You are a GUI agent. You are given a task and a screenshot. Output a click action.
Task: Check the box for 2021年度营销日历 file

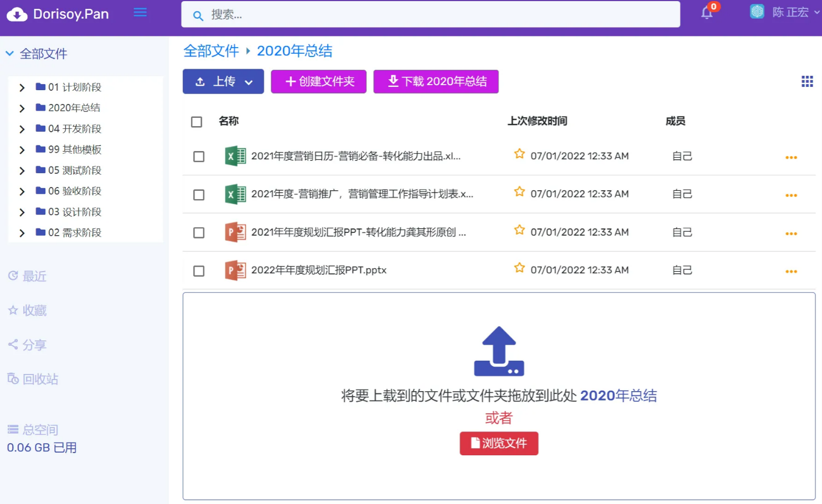pos(199,157)
